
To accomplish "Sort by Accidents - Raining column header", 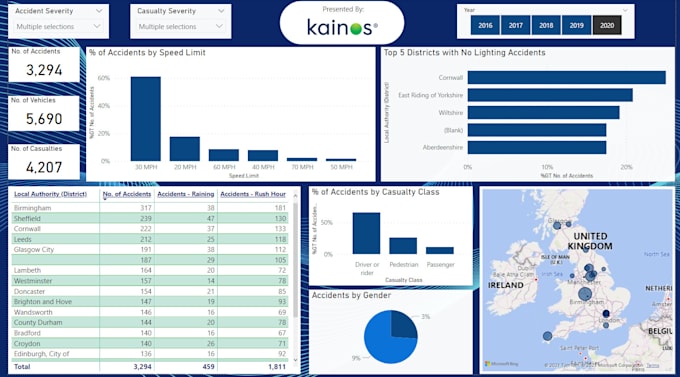I will tap(186, 194).
